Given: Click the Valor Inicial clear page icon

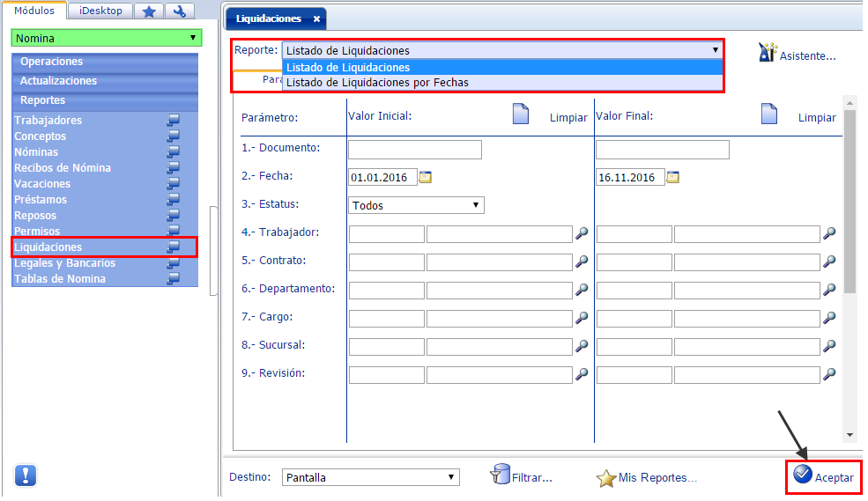Looking at the screenshot, I should point(520,114).
